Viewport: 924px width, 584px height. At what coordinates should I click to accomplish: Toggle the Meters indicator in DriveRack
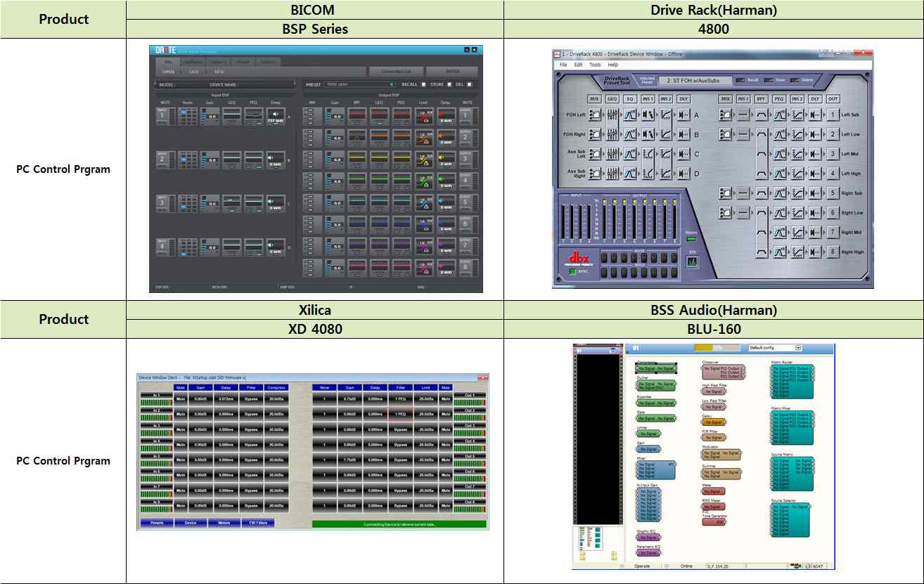(691, 239)
